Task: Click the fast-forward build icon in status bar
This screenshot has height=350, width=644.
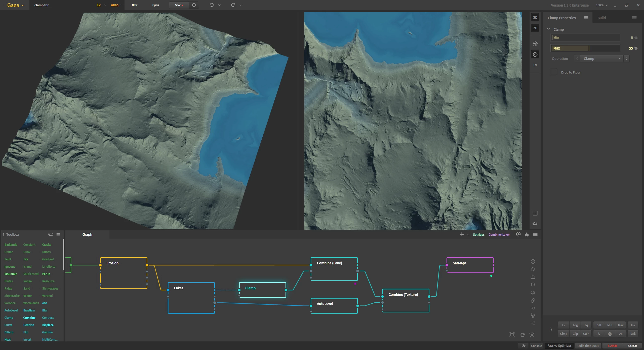Action: 524,346
